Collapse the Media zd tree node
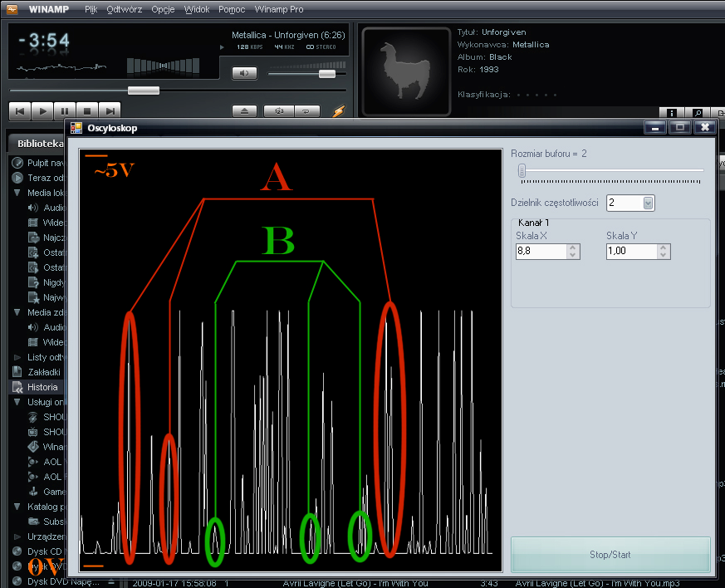The width and height of the screenshot is (725, 588). [x=17, y=312]
